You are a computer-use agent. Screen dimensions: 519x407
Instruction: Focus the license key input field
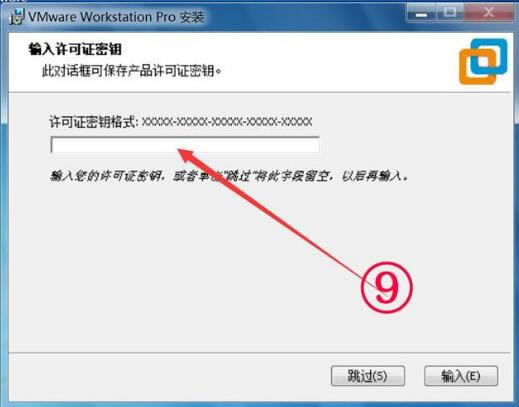[x=185, y=145]
